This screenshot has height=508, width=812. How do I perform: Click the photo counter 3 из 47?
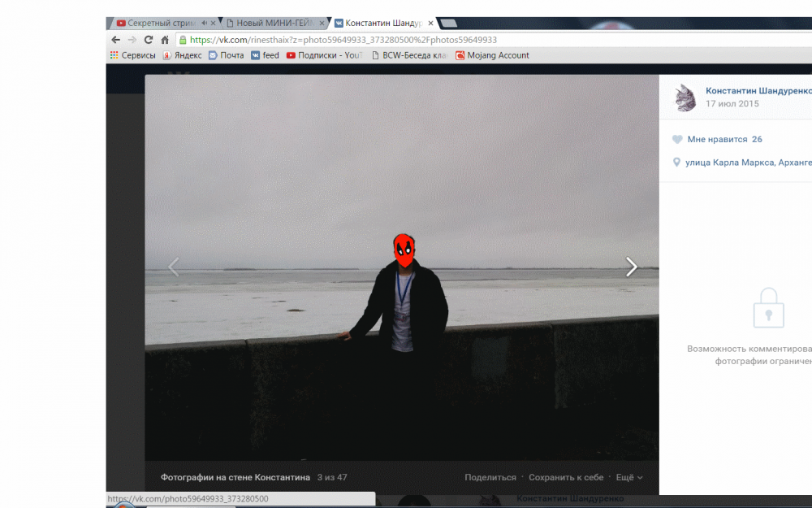pyautogui.click(x=332, y=477)
